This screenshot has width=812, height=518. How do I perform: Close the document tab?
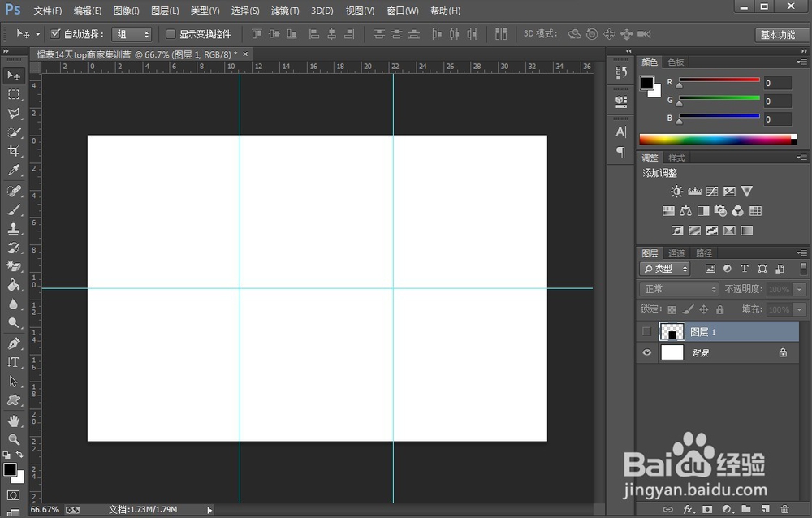245,54
